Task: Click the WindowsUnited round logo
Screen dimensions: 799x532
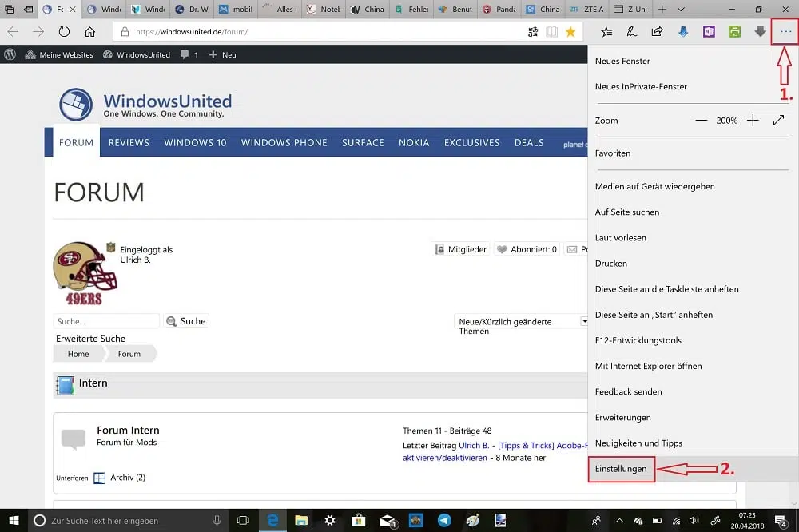Action: tap(76, 105)
